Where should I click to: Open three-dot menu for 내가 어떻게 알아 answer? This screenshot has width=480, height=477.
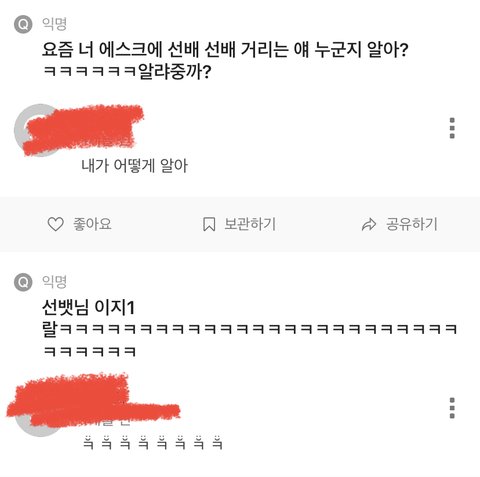click(x=452, y=128)
